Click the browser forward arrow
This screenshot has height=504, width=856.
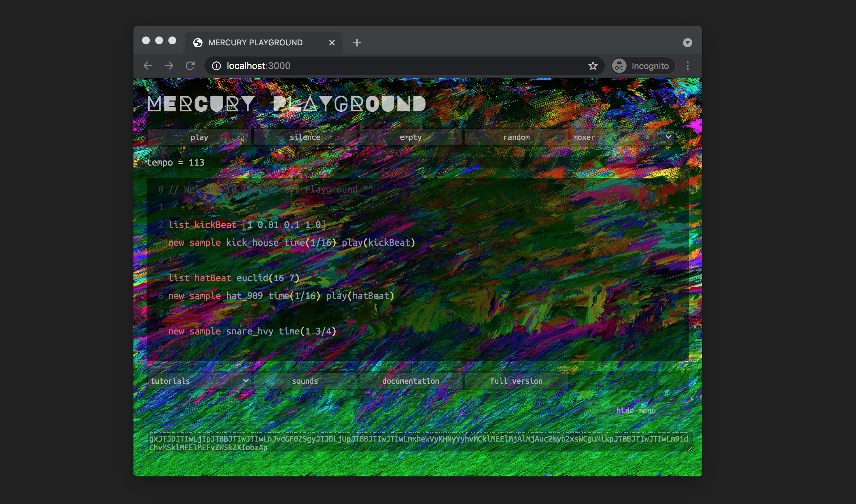[x=169, y=66]
